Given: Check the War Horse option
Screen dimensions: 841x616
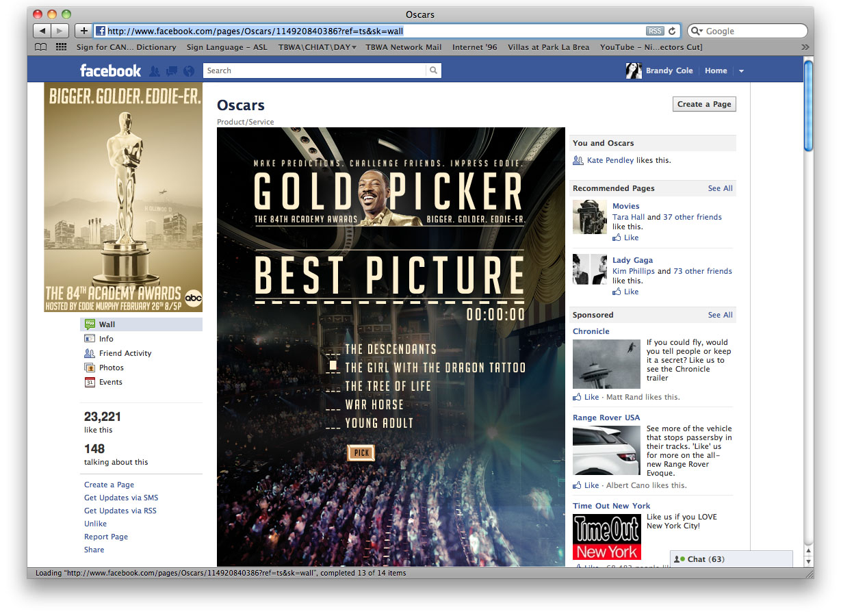Looking at the screenshot, I should pyautogui.click(x=333, y=405).
